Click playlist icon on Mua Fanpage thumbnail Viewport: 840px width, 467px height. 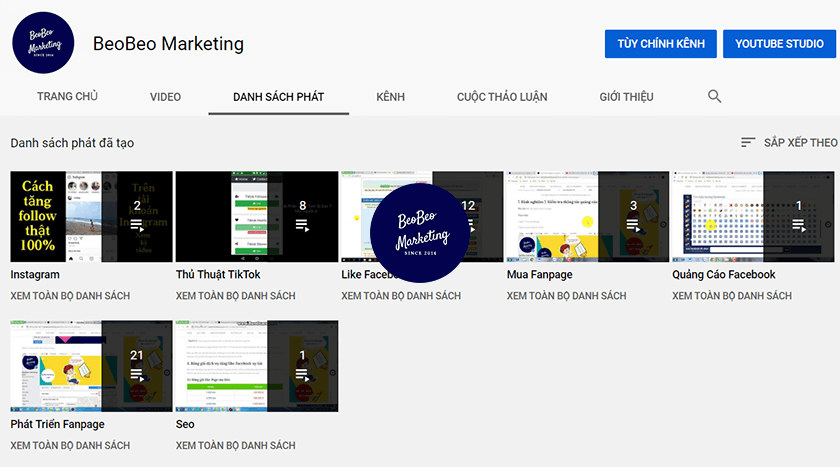633,226
